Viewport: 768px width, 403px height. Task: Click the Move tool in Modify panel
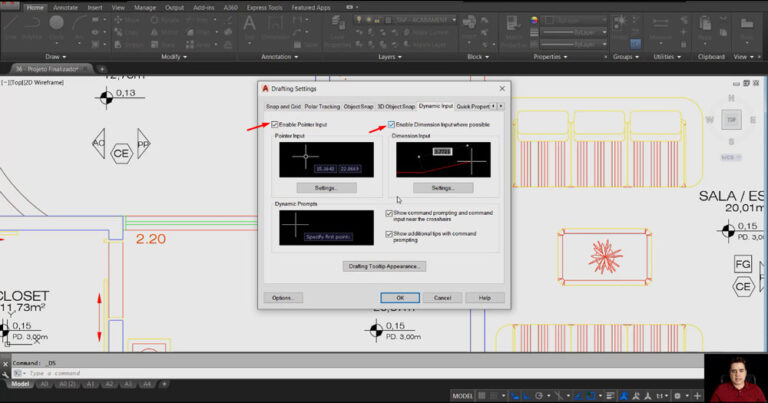point(126,20)
